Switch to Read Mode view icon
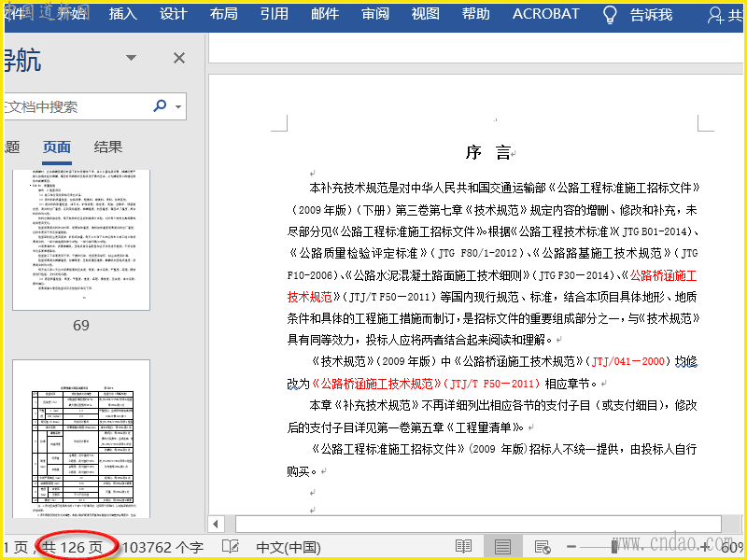 click(x=463, y=547)
